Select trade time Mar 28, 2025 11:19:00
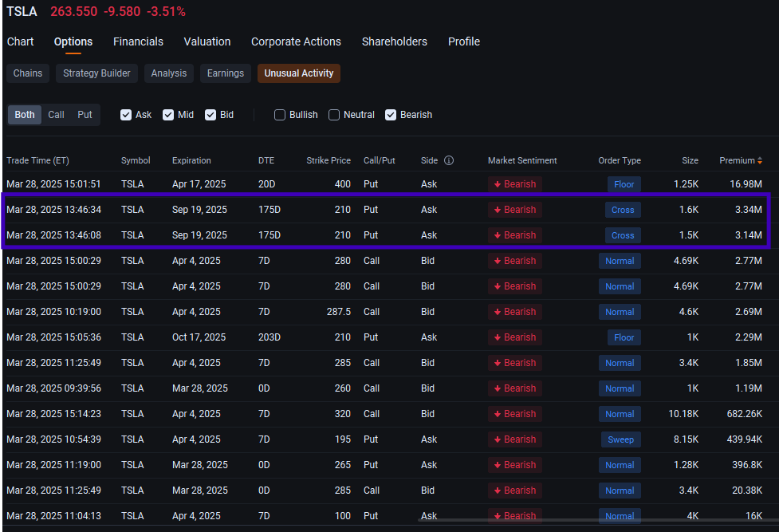This screenshot has height=532, width=779. [x=53, y=465]
